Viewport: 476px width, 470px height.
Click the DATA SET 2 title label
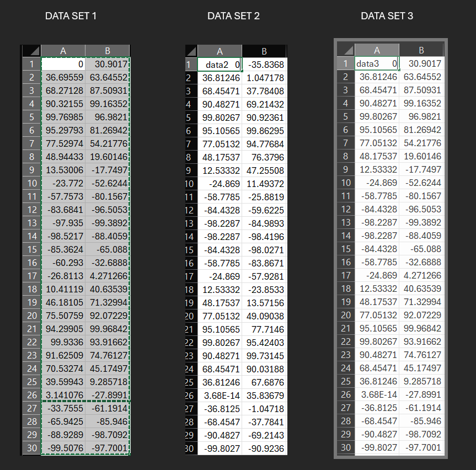point(233,16)
